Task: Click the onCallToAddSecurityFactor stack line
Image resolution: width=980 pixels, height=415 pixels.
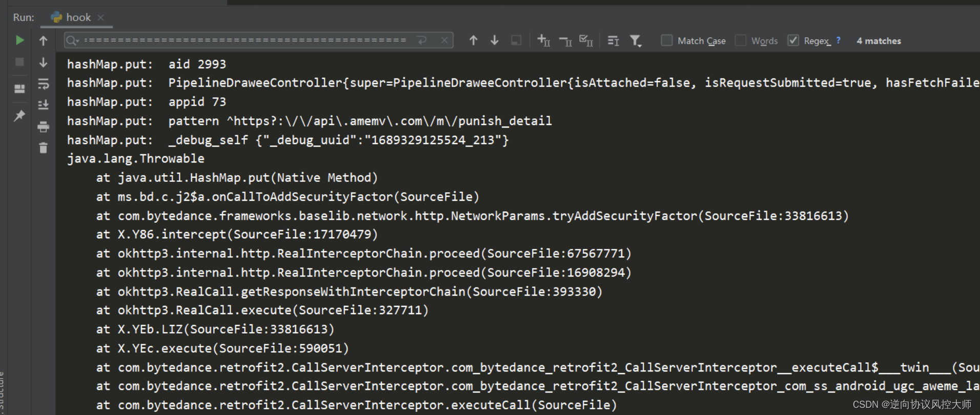Action: click(x=288, y=197)
